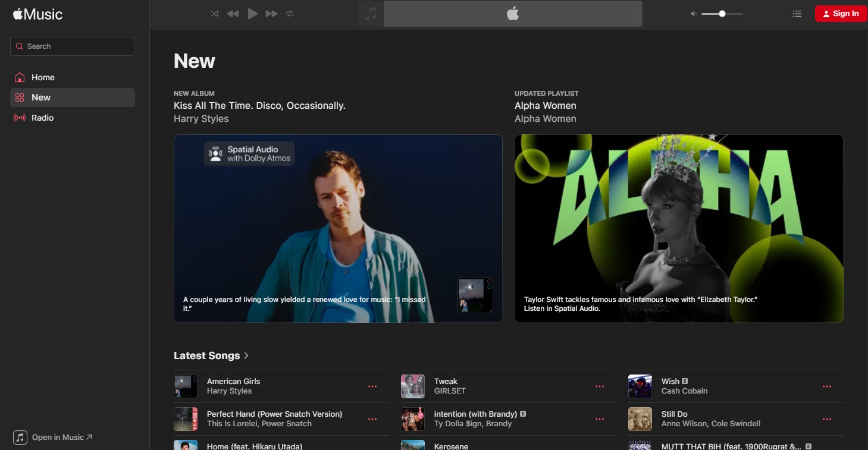
Task: Open the Harry Styles featured album banner
Action: (338, 228)
